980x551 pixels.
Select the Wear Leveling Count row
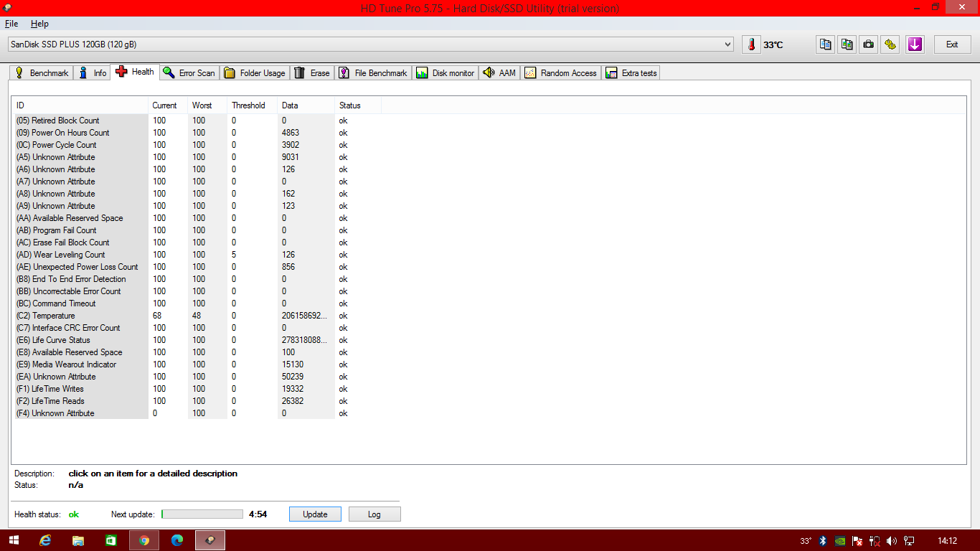tap(197, 255)
